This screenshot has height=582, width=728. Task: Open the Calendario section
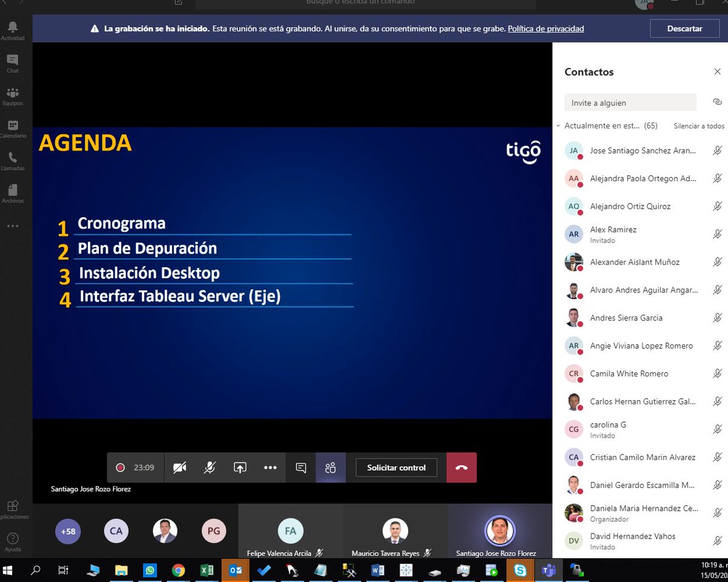click(x=13, y=129)
